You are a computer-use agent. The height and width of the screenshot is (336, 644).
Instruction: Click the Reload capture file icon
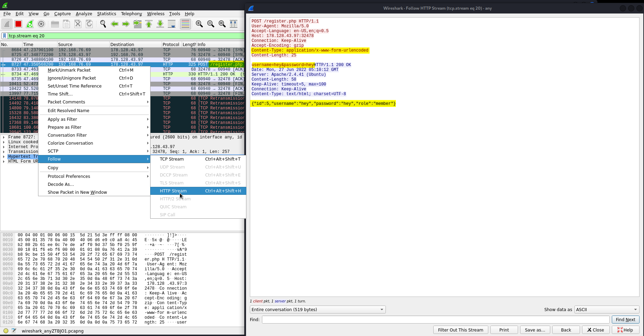click(89, 24)
